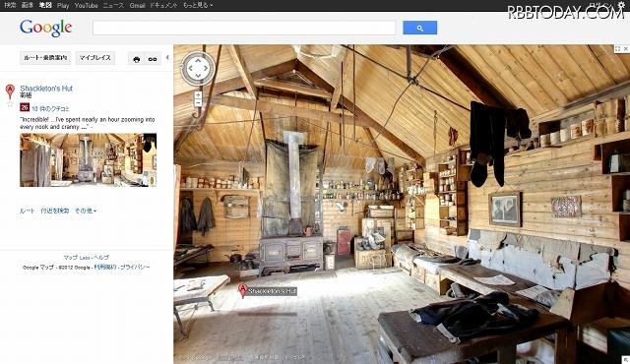Open Gmail in the top navigation bar
Viewport: 630px width, 364px height.
tap(137, 5)
